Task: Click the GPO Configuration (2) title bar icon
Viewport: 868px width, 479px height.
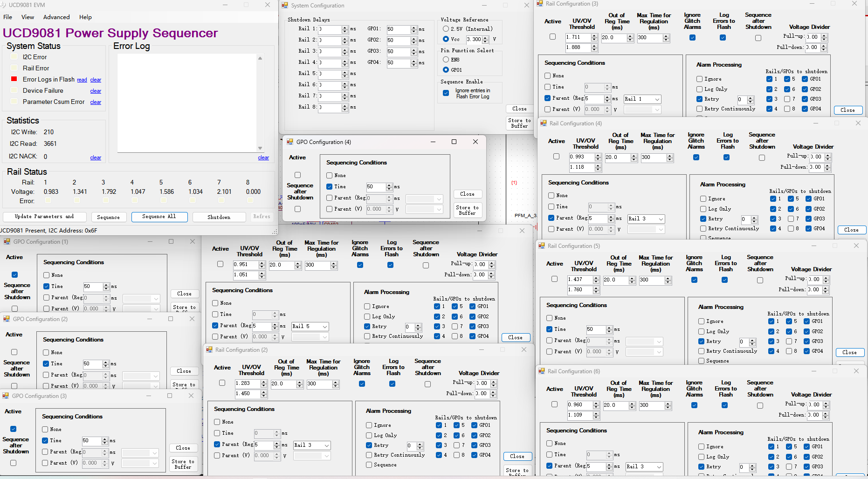Action: click(x=7, y=319)
